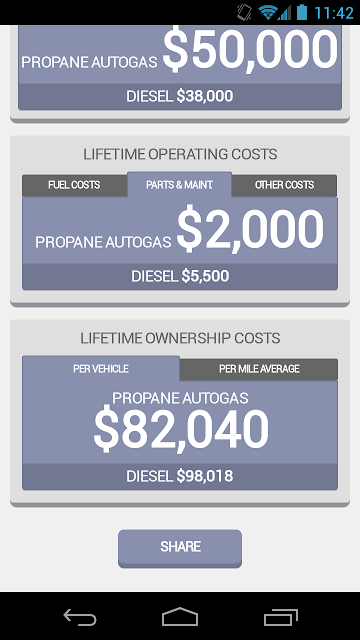Select the Parts & Maint tab

pos(180,184)
